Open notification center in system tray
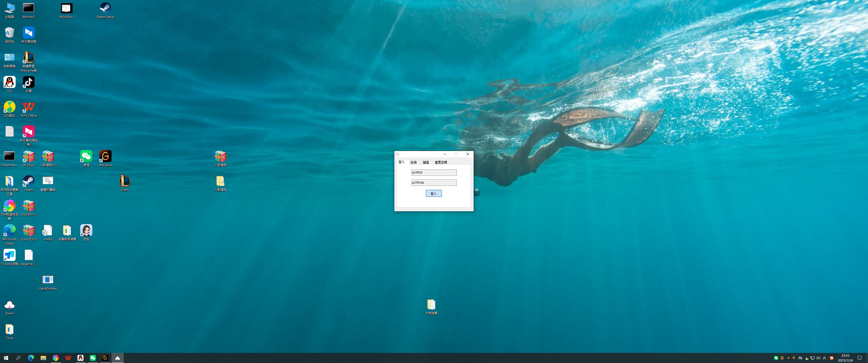Screen dimensions: 868x363 [859, 358]
